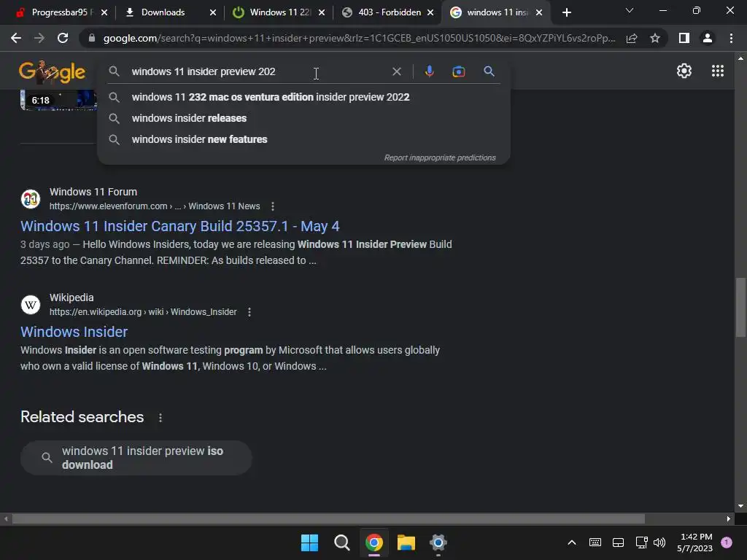The width and height of the screenshot is (747, 560).
Task: Reload the current page
Action: pyautogui.click(x=63, y=38)
